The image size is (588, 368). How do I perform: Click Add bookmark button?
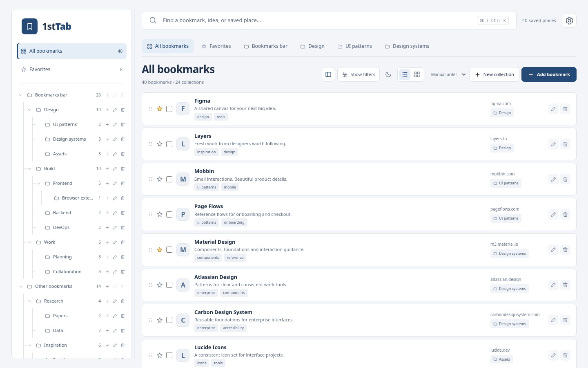pyautogui.click(x=549, y=74)
